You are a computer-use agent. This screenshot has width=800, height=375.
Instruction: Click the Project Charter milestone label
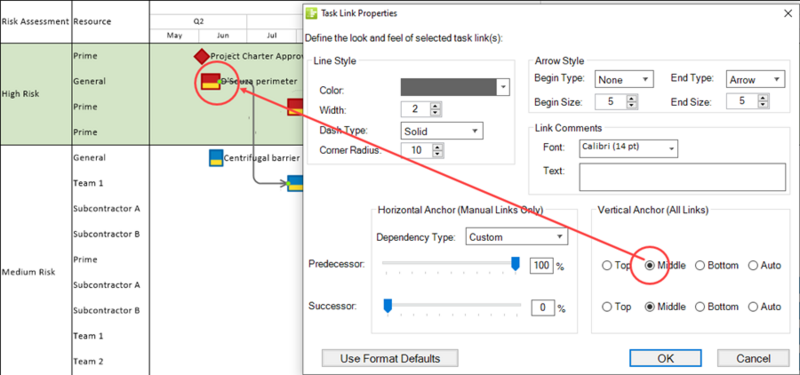tap(257, 56)
